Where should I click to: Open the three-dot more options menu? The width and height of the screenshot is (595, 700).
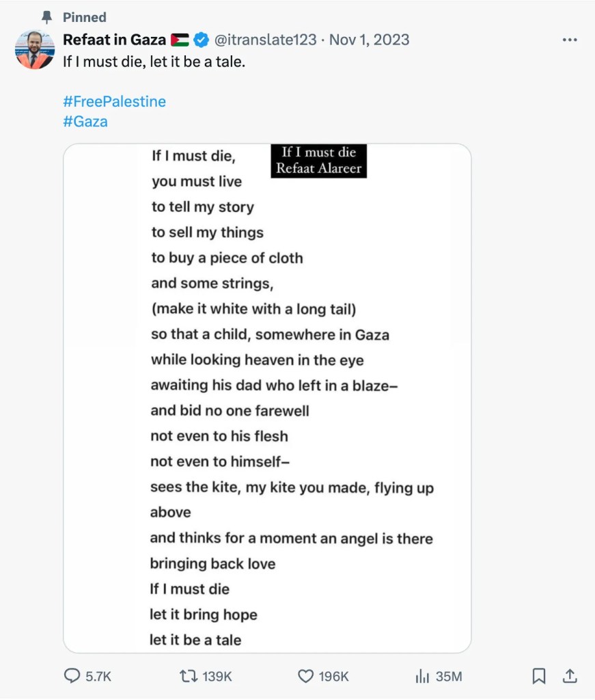coord(569,40)
